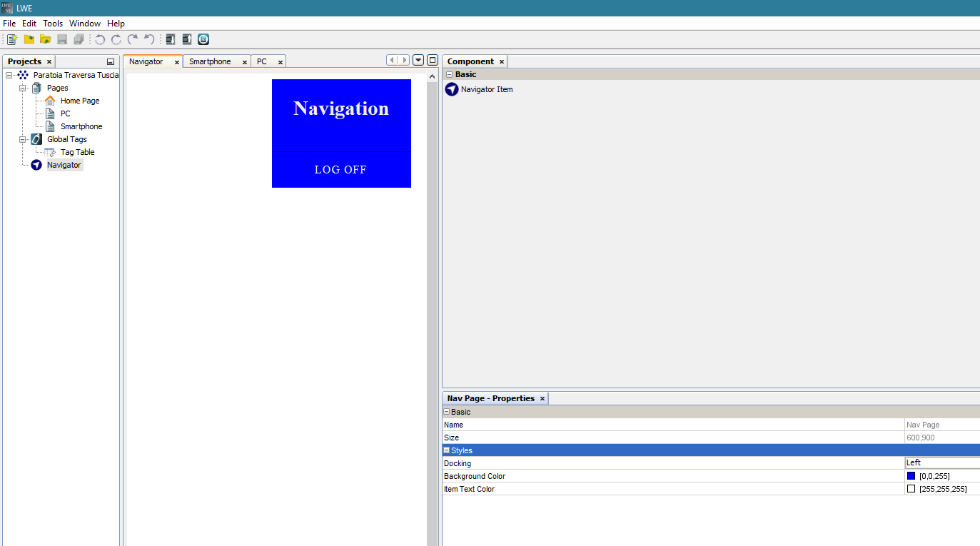Click the Docking value field
Viewport: 980px width, 546px height.
coord(942,462)
